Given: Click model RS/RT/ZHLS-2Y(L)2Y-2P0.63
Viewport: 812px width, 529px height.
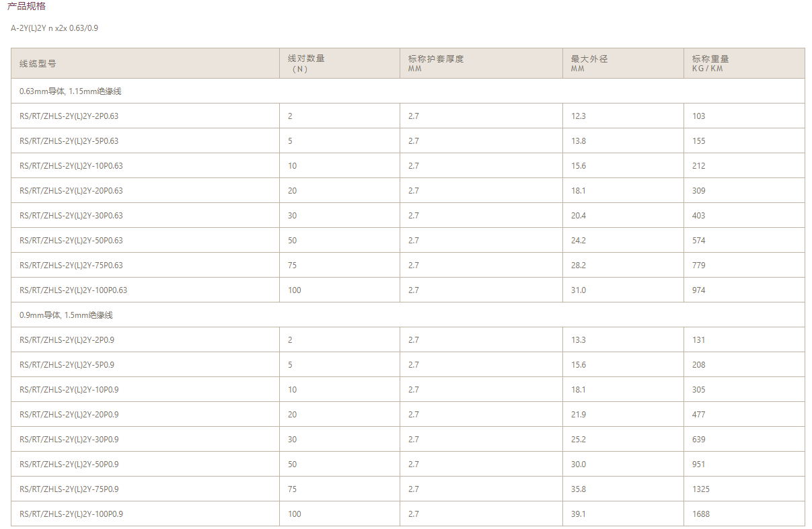Looking at the screenshot, I should point(69,116).
